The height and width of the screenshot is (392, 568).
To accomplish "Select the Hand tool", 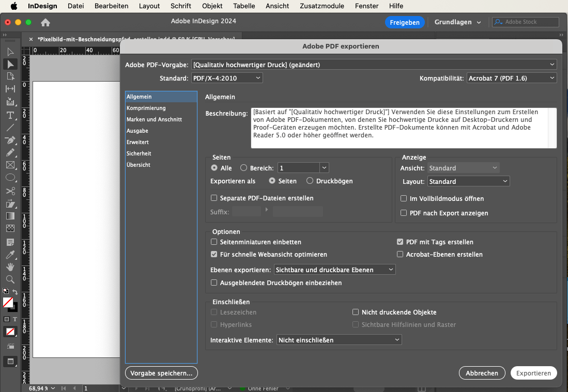I will (10, 267).
